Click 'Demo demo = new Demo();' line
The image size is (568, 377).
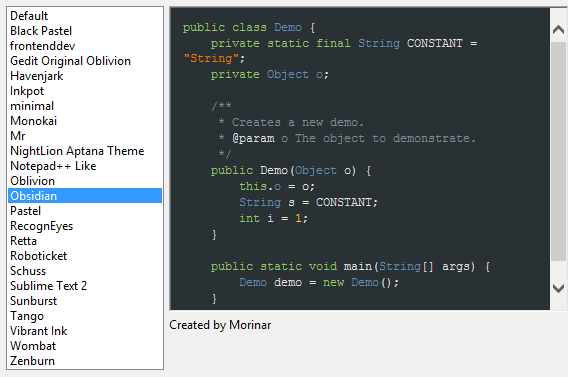pos(319,282)
